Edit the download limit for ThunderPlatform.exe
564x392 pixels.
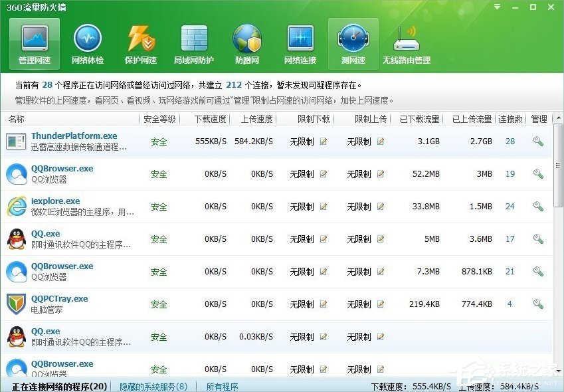323,142
